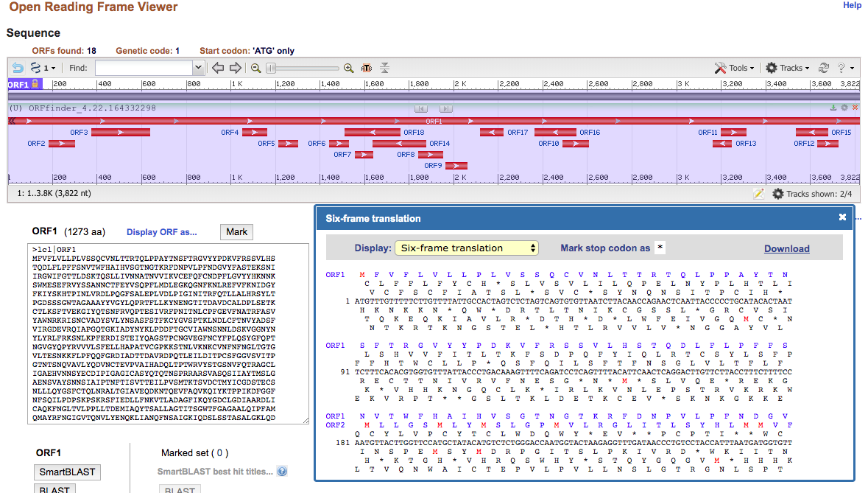Click the zoom out magnifier icon
This screenshot has width=868, height=493.
[255, 68]
